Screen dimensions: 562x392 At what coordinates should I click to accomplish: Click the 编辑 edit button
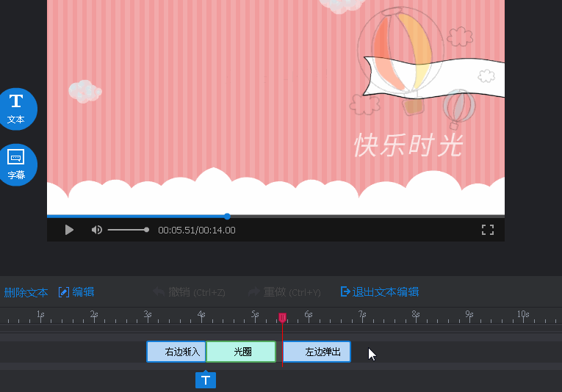(x=76, y=292)
